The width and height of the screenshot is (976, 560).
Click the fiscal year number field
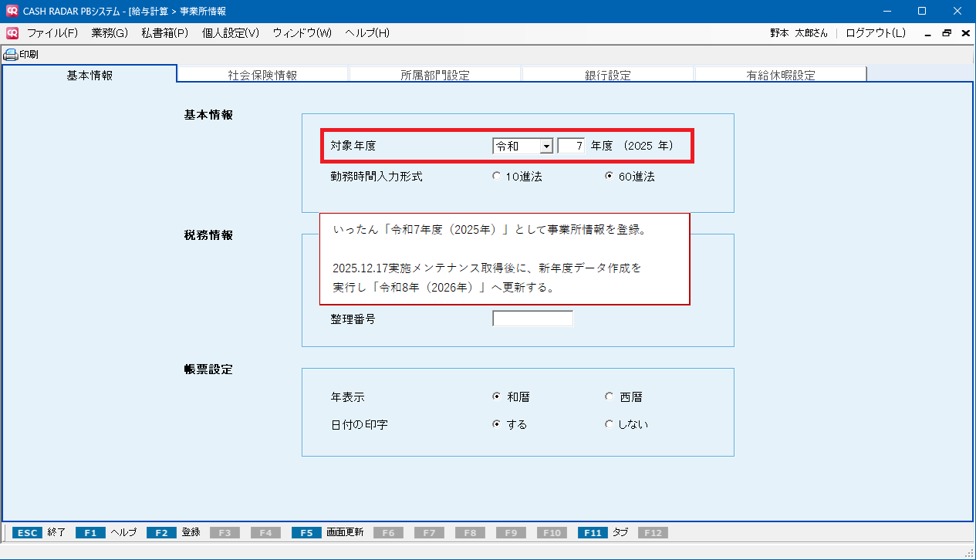[571, 146]
